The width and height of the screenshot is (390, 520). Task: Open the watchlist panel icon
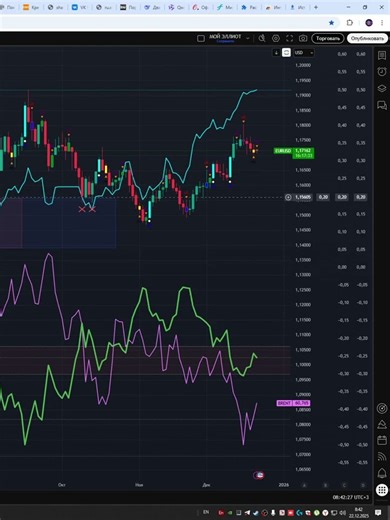[x=382, y=55]
